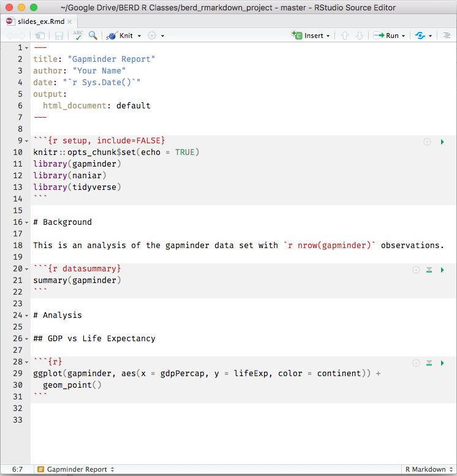The height and width of the screenshot is (476, 457).
Task: Insert a new code chunk
Action: [308, 36]
